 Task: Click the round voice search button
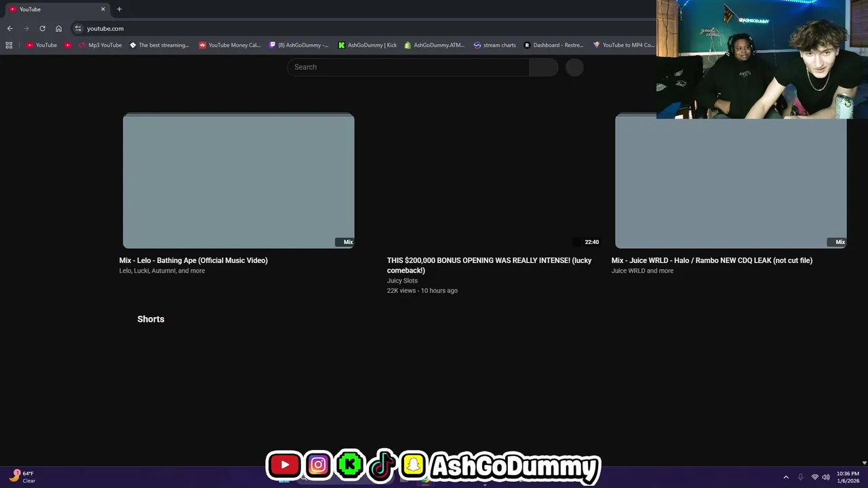coord(574,67)
